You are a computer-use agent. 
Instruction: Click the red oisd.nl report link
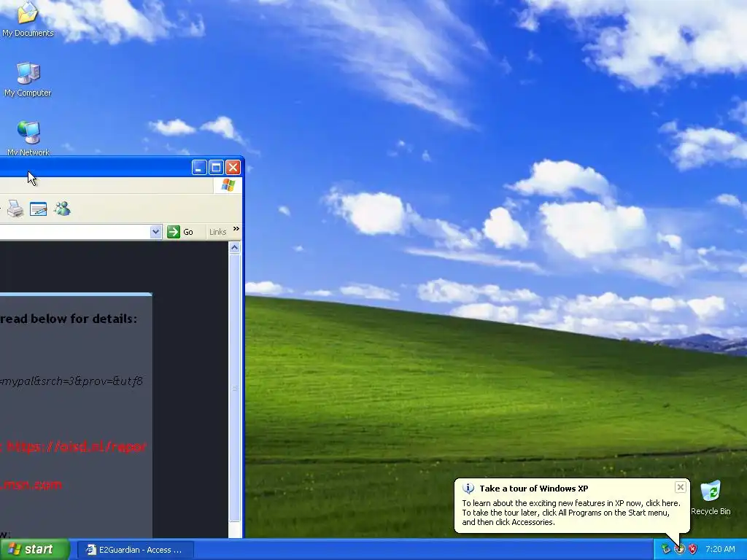click(75, 447)
